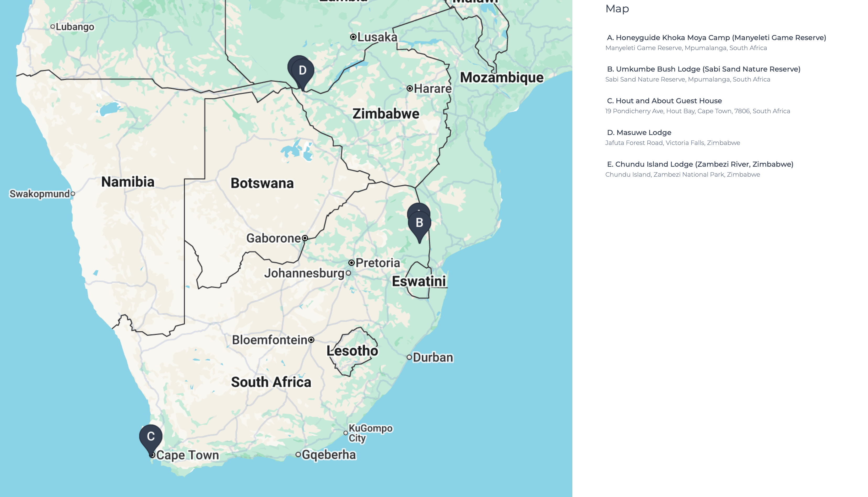Click the Gaborone capital marker dot
This screenshot has height=497, width=868.
pyautogui.click(x=305, y=238)
